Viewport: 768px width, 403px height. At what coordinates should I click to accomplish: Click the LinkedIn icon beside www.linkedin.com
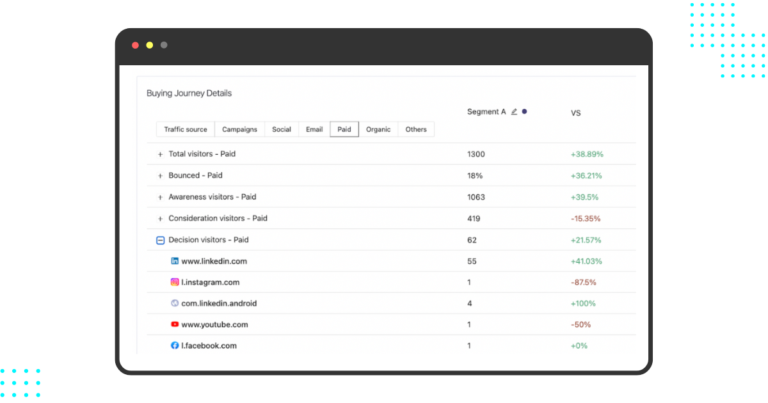[x=174, y=261]
